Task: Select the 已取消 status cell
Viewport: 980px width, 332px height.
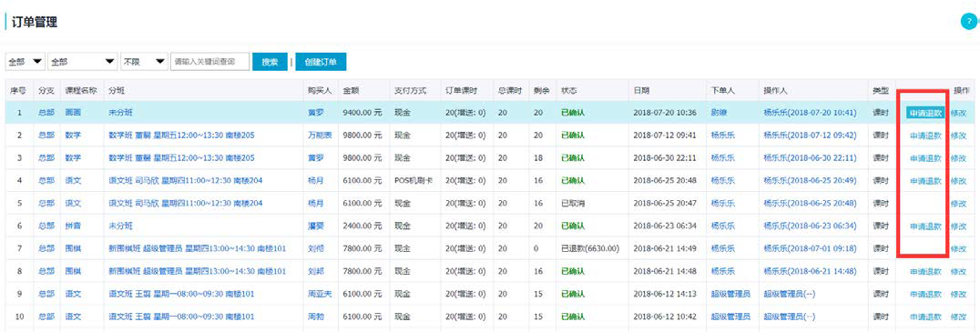Action: click(x=573, y=204)
